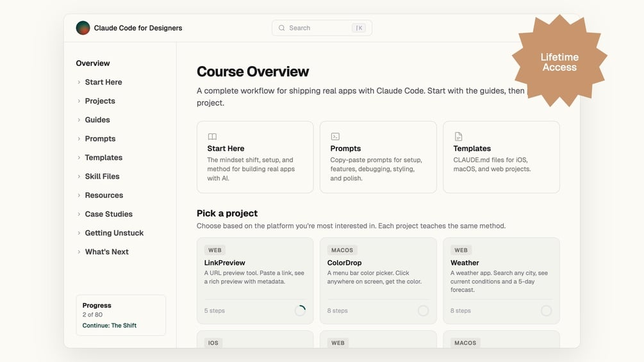Viewport: 644px width, 362px height.
Task: Open the ColorDrop project card
Action: point(378,281)
